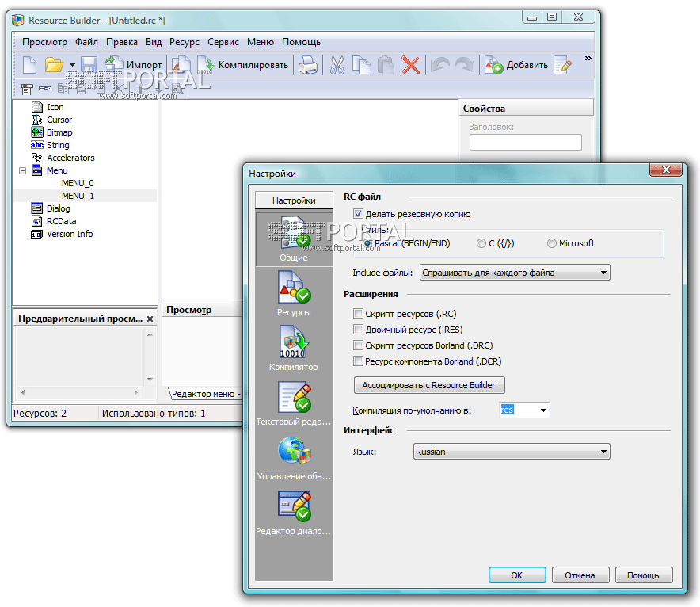700x607 pixels.
Task: Click first icon in second toolbar row
Action: tap(27, 89)
